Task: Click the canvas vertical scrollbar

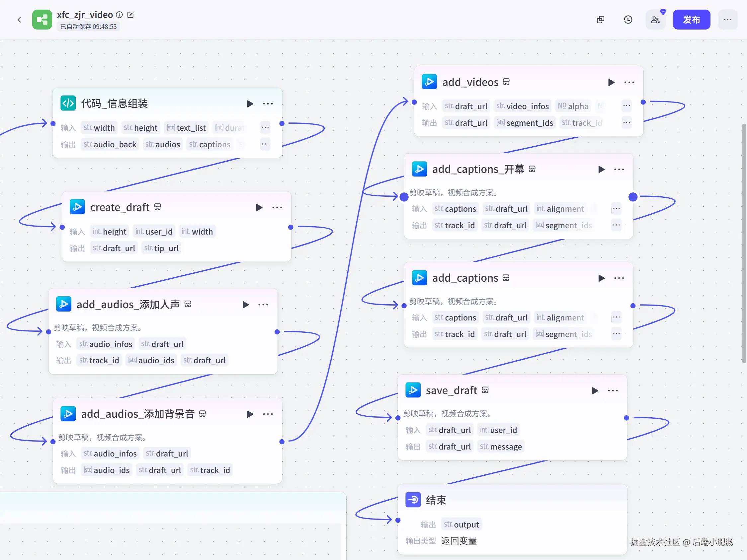Action: click(x=744, y=243)
